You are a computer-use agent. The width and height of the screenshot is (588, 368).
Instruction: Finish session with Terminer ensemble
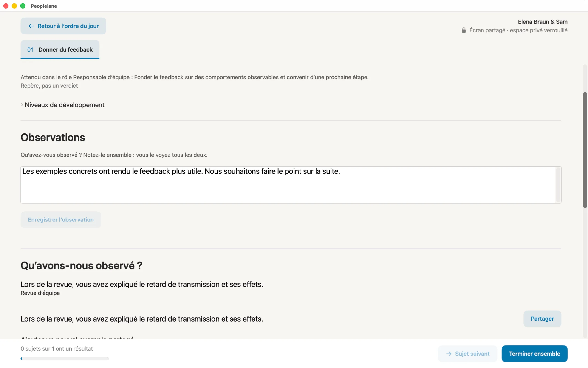tap(534, 354)
